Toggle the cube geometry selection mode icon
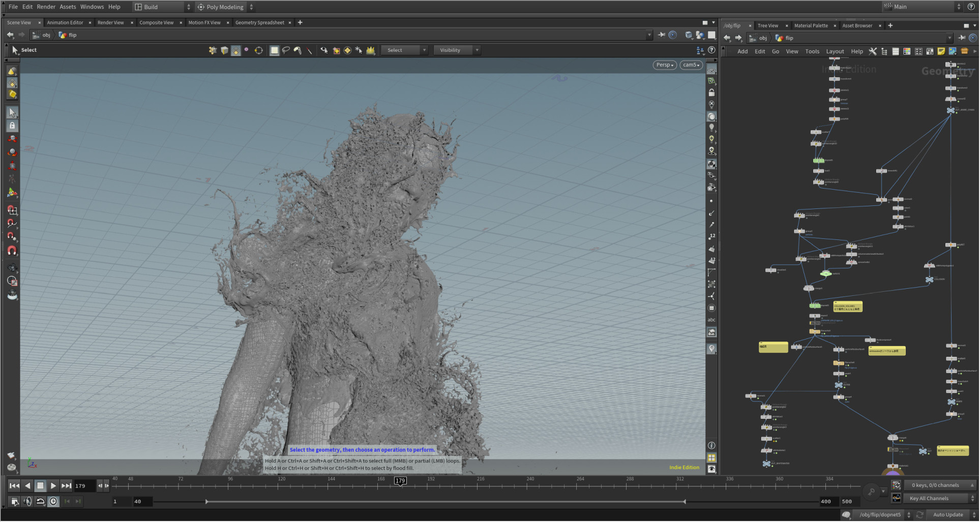980x522 pixels. tap(224, 50)
